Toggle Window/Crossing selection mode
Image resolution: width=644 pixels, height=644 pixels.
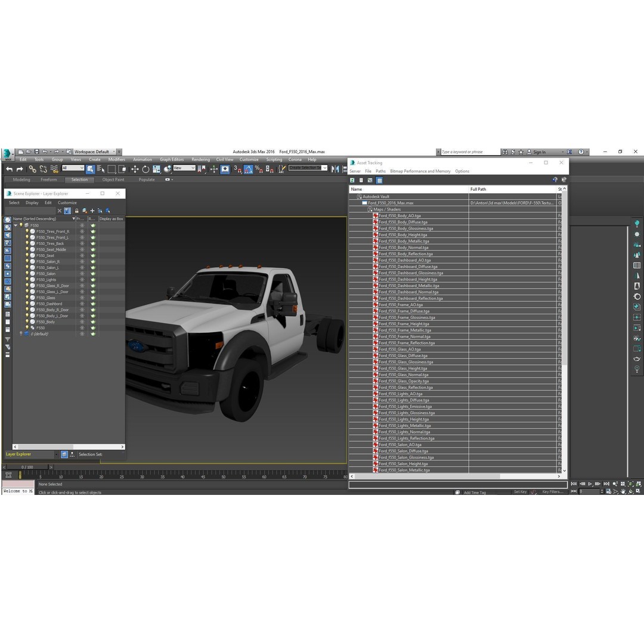coord(122,169)
